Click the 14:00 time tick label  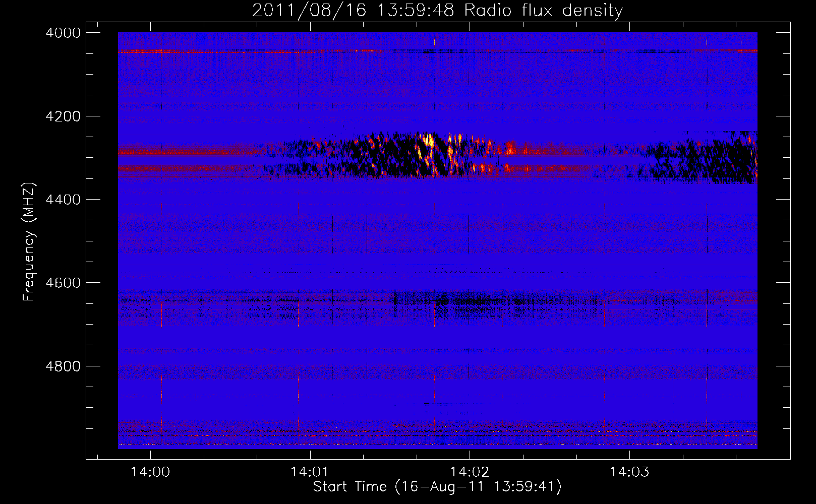[150, 472]
